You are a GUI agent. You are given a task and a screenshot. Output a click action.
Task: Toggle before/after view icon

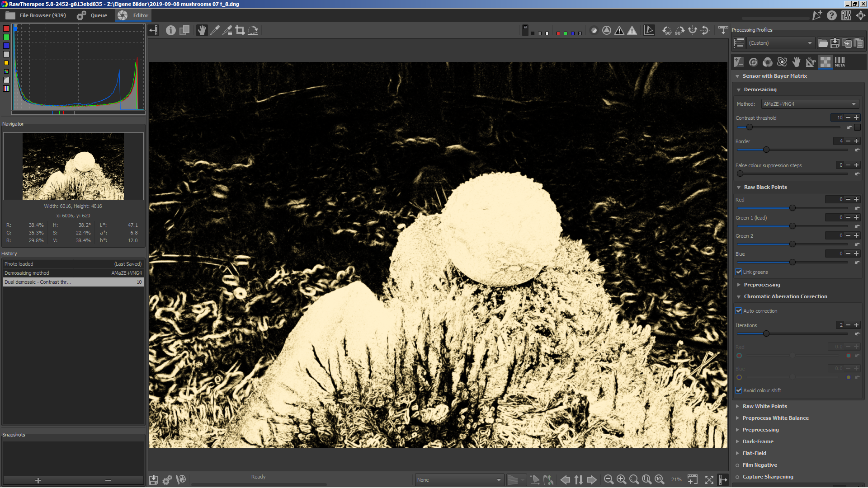[184, 31]
